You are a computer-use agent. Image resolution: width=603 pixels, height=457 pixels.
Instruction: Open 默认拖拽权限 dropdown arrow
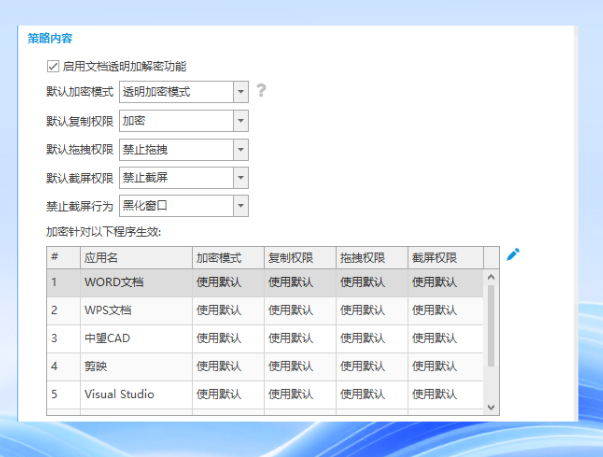pyautogui.click(x=241, y=150)
